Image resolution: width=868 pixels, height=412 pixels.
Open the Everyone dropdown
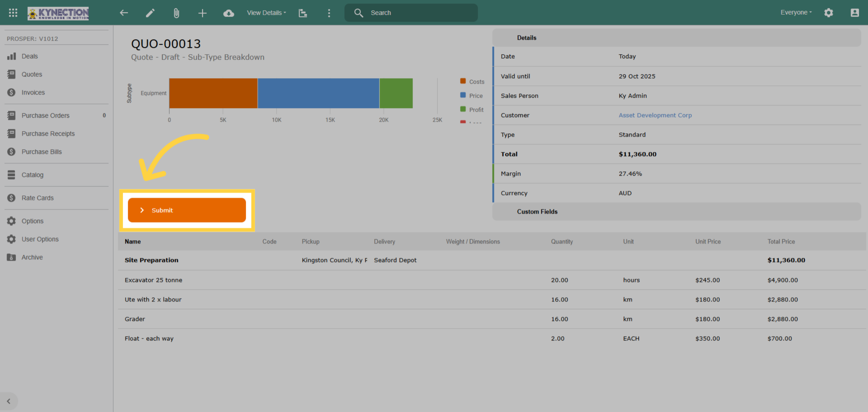(796, 12)
